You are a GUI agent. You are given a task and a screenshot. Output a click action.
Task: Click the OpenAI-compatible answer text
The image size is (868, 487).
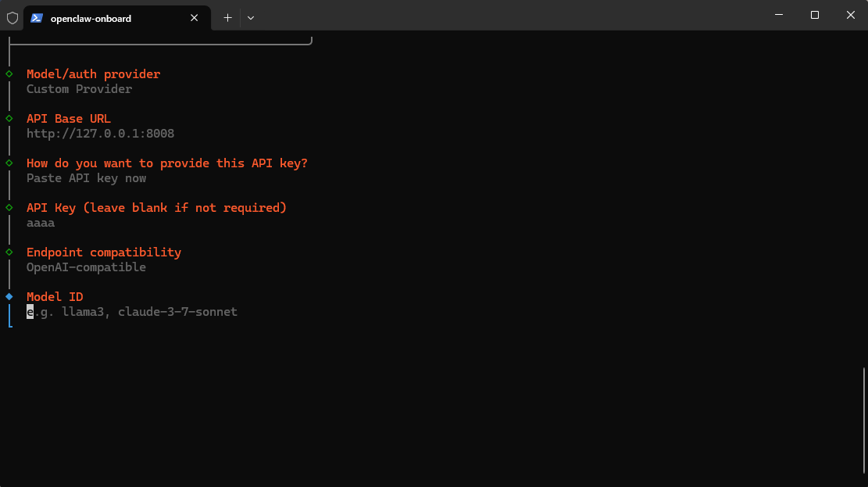tap(86, 267)
